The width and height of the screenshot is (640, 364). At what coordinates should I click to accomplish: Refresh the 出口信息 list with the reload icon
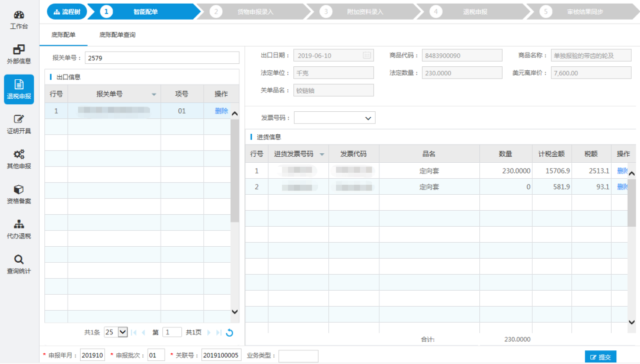230,333
